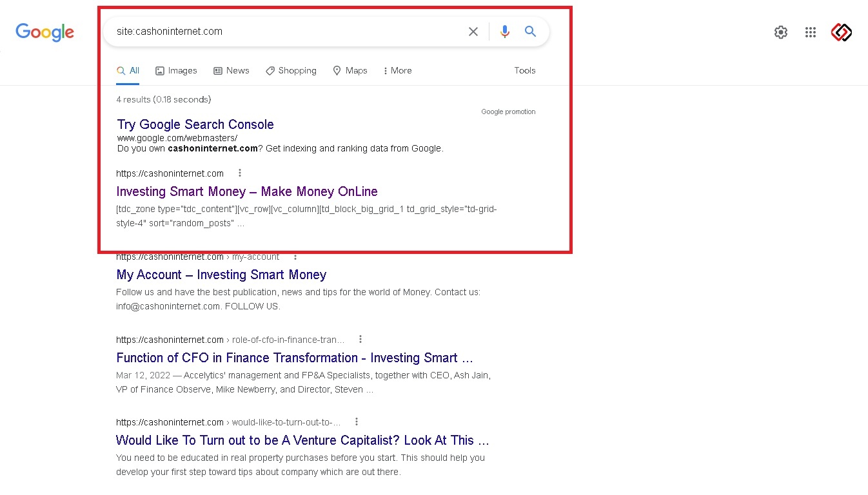This screenshot has width=868, height=495.
Task: Clear the search query with X icon
Action: click(473, 32)
